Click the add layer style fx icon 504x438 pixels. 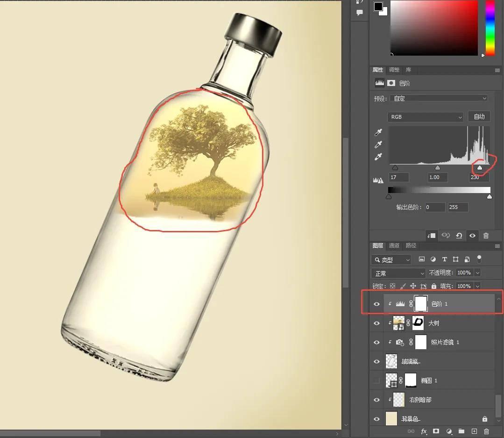point(424,431)
